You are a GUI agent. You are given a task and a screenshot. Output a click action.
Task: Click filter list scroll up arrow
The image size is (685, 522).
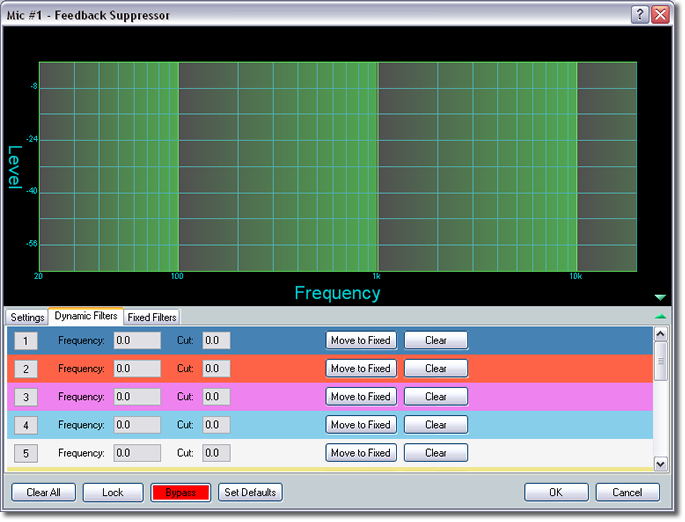[x=661, y=334]
